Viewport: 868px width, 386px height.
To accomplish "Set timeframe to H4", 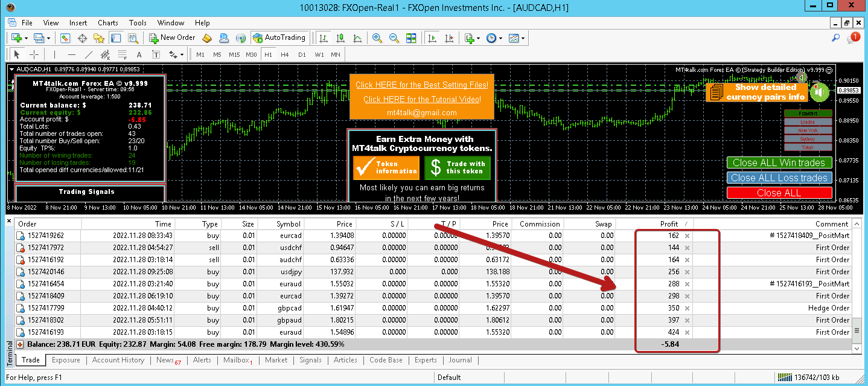I will (285, 54).
